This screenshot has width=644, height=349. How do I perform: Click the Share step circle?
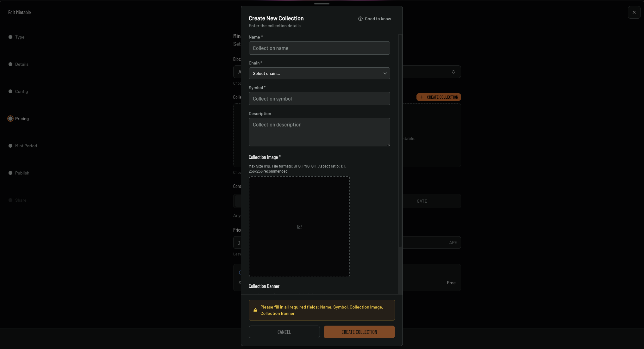(x=10, y=200)
